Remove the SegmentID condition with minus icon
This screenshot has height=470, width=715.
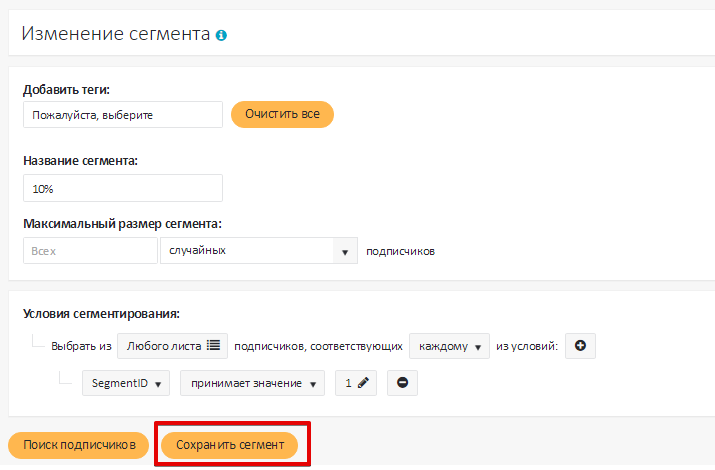click(x=402, y=383)
